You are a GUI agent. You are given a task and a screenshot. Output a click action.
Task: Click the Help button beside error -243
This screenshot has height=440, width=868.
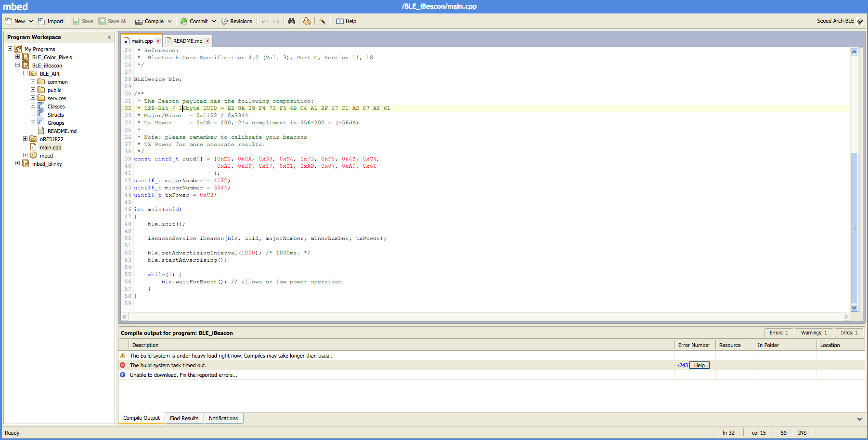(x=699, y=365)
